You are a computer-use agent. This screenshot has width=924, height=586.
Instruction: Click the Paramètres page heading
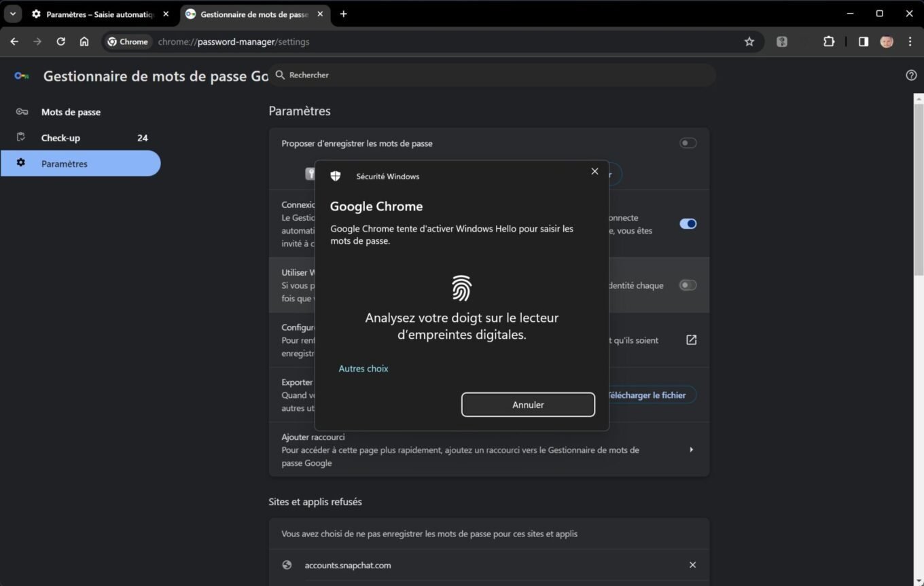pos(300,111)
